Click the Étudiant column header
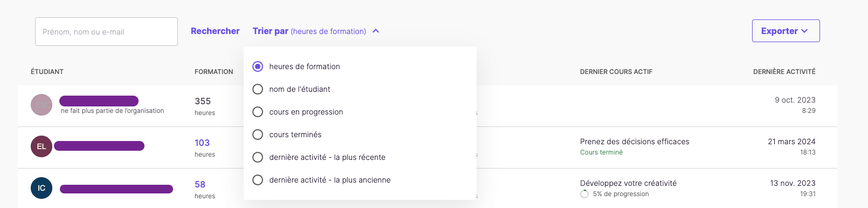Screen dimensions: 868x208 pos(47,71)
